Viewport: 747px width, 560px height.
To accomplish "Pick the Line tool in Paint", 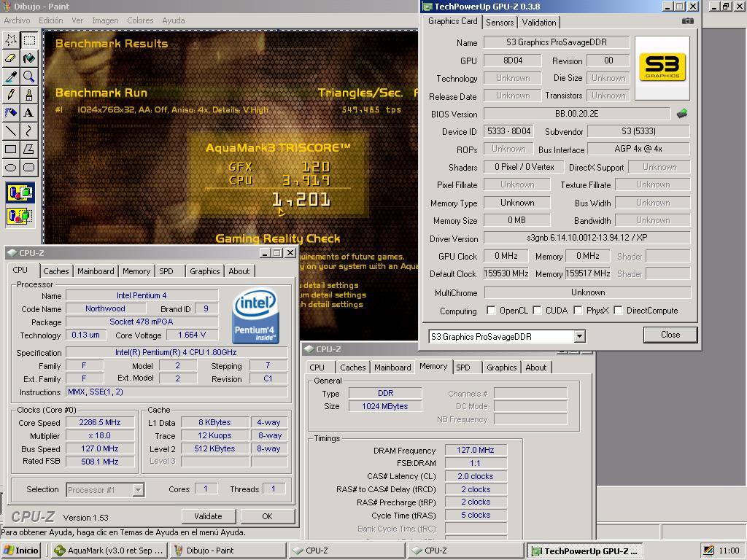I will coord(11,131).
